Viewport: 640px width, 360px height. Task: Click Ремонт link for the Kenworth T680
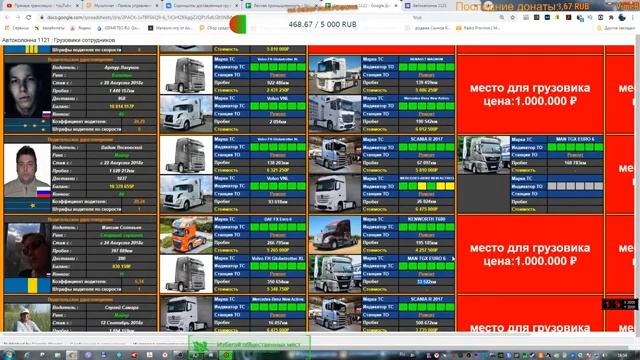tap(427, 235)
